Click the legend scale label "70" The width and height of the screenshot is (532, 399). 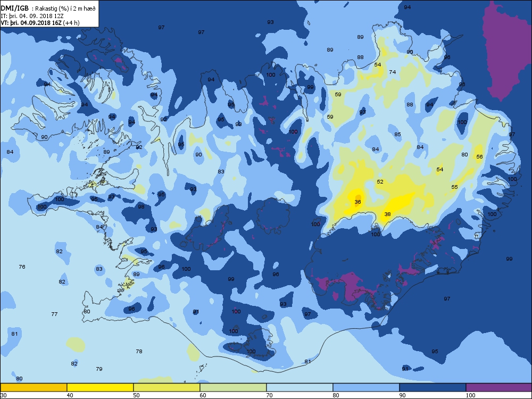click(x=269, y=395)
